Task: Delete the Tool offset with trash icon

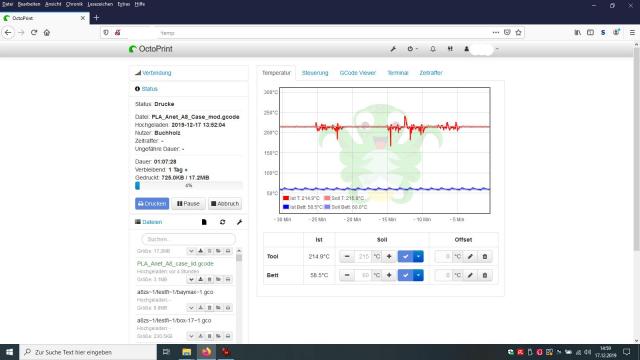Action: click(x=485, y=256)
